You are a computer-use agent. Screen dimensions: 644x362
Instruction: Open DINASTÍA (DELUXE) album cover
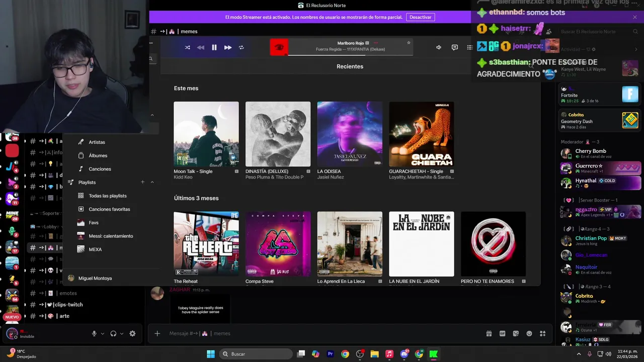(278, 134)
